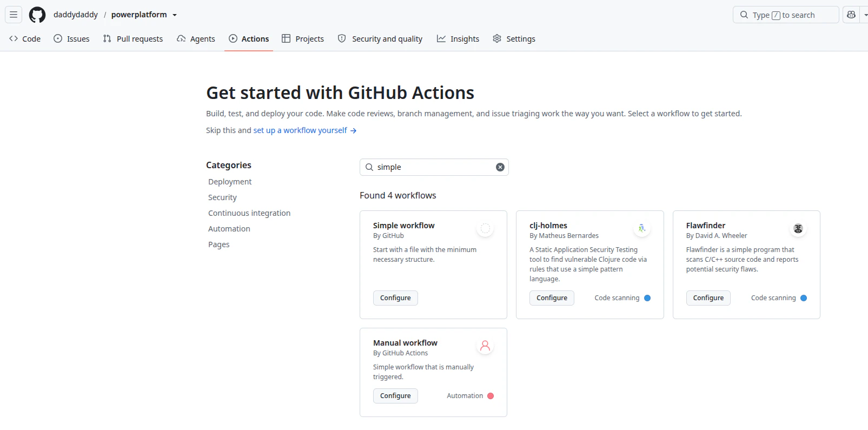
Task: Select the Actions tab
Action: coord(249,39)
